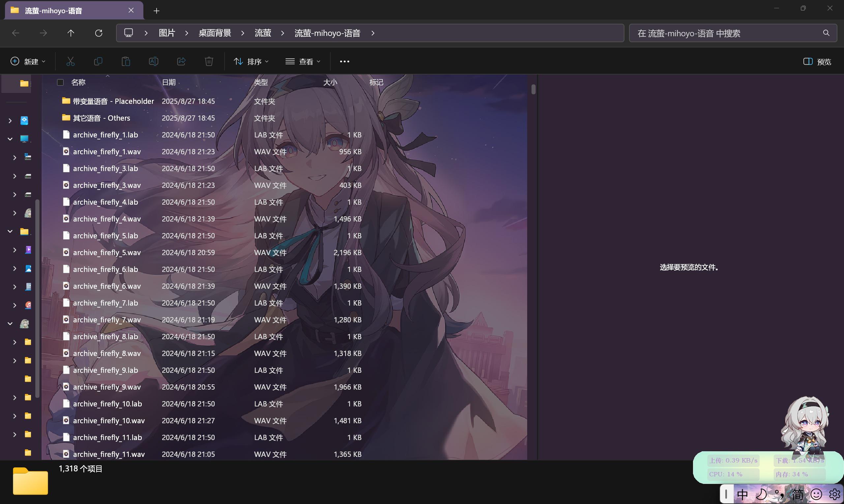Click the Share icon in toolbar
The image size is (844, 504).
point(181,61)
